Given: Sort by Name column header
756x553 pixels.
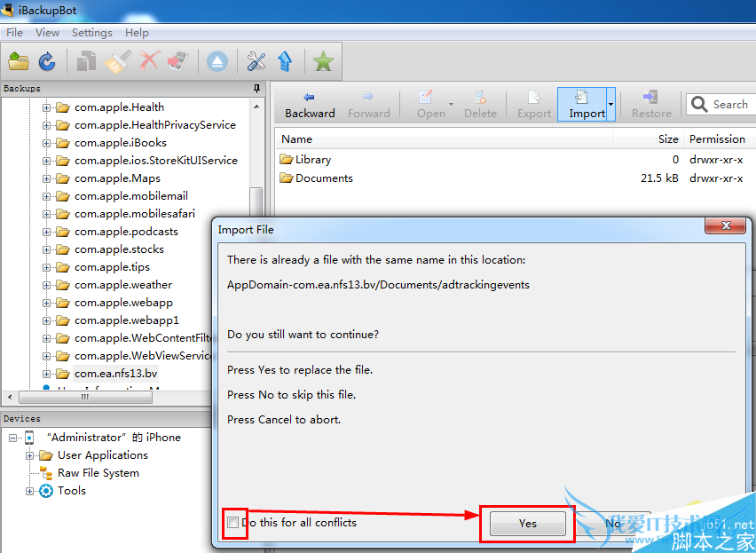Looking at the screenshot, I should tap(444, 139).
